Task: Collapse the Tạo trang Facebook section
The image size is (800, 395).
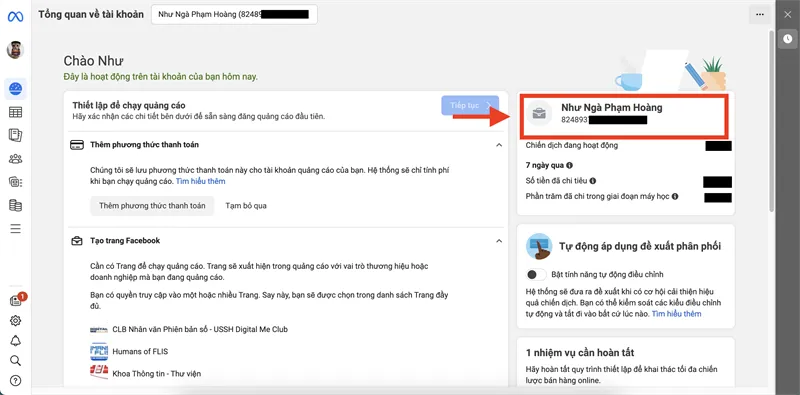Action: (499, 241)
